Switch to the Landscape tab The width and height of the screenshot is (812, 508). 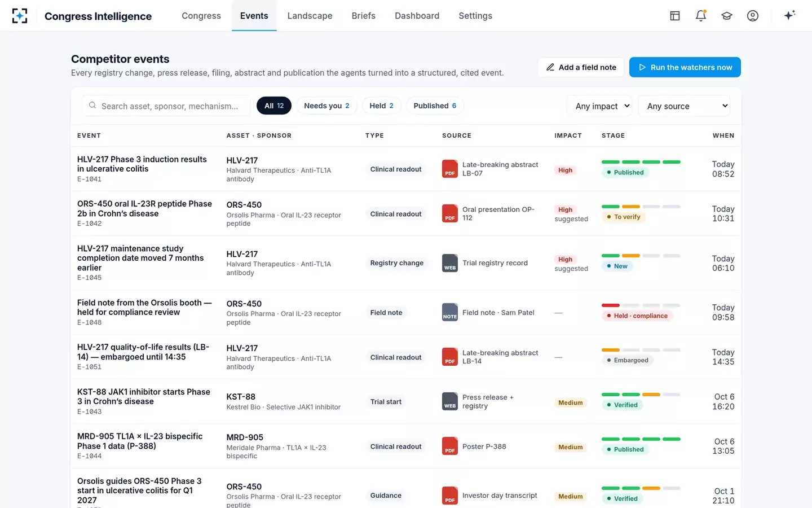tap(310, 16)
